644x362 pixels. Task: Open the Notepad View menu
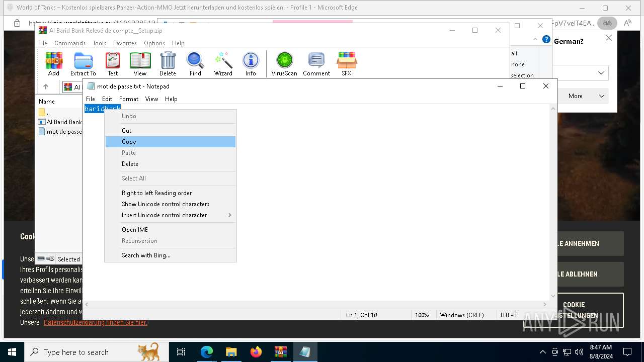coord(151,99)
